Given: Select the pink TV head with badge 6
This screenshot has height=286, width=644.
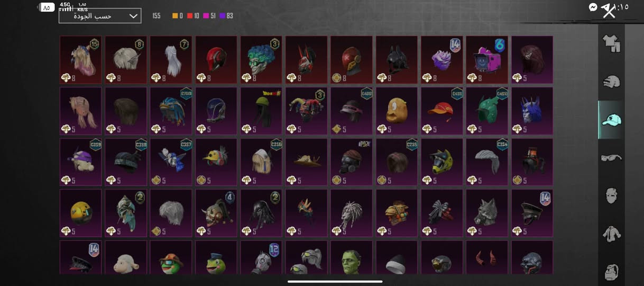Looking at the screenshot, I should [x=487, y=60].
